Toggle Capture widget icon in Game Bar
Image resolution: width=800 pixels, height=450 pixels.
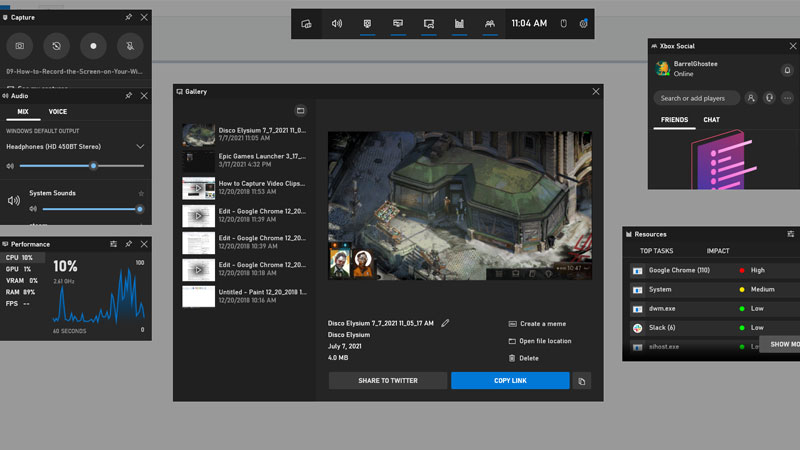click(367, 23)
